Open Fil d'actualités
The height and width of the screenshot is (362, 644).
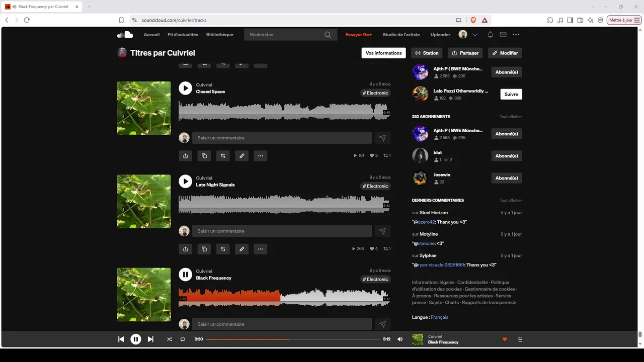tap(183, 35)
